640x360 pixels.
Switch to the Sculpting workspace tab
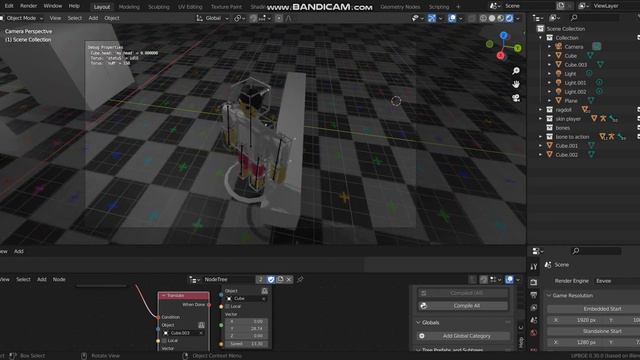[159, 7]
